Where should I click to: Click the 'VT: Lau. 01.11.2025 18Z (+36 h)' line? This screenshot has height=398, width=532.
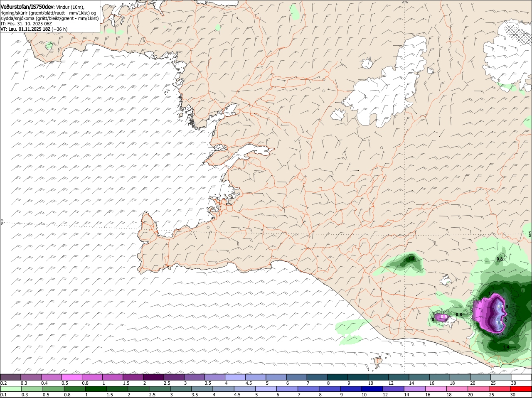[34, 29]
